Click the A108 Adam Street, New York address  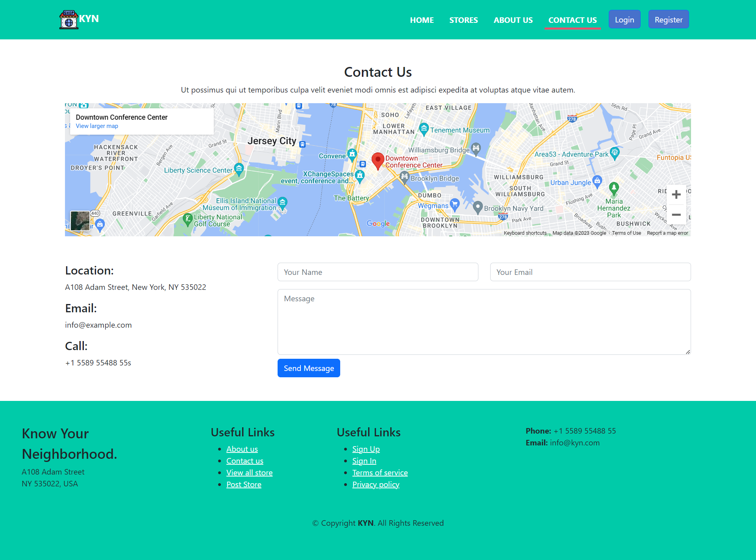pos(135,287)
